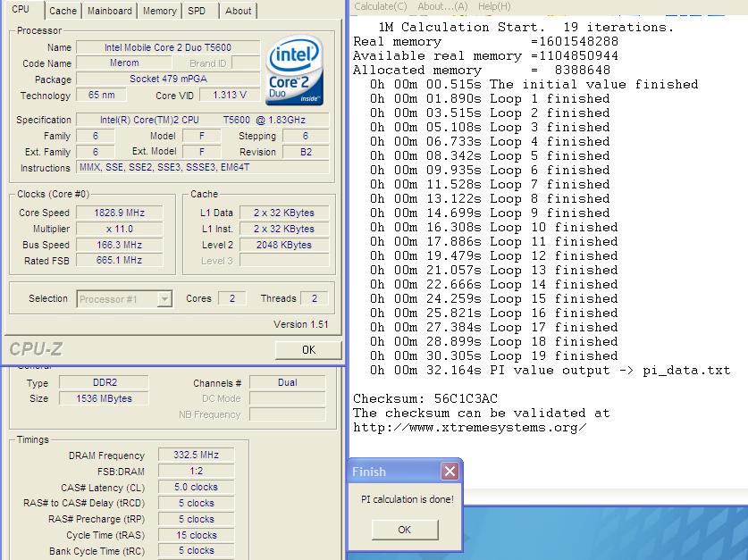Viewport: 748px width, 560px height.
Task: Open the Help(H) menu in Super PI
Action: 494,6
